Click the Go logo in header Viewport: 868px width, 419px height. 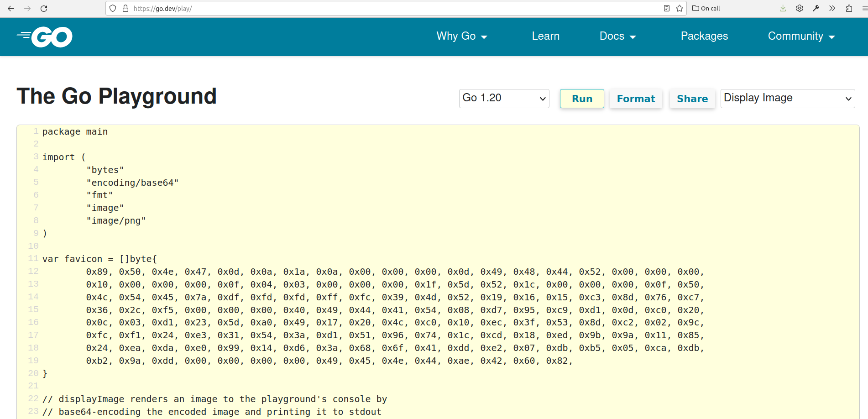(x=45, y=37)
